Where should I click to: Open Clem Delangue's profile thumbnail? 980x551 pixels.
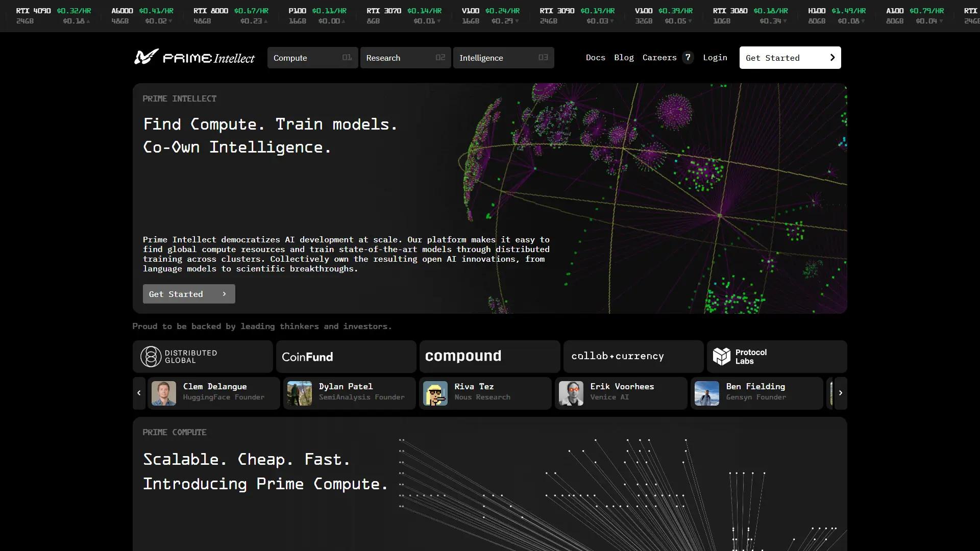pos(163,393)
